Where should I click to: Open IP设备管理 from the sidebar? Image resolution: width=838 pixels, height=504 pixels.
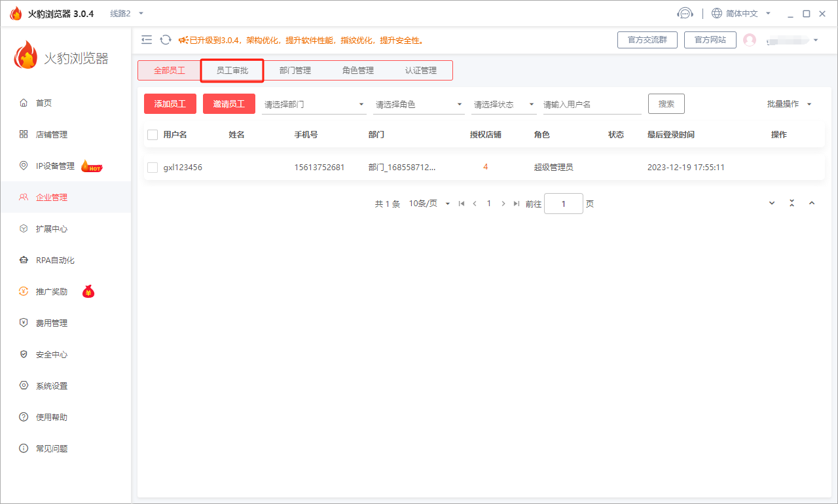click(x=57, y=166)
